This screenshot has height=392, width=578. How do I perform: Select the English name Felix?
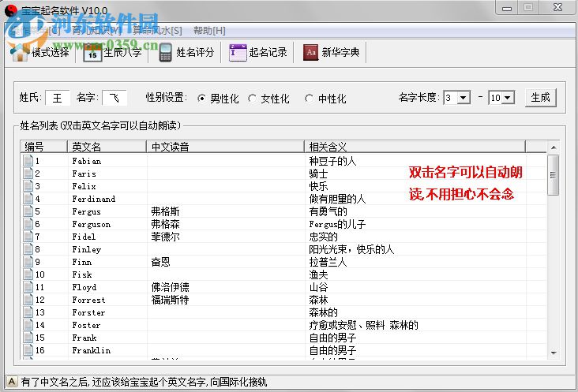pyautogui.click(x=84, y=186)
